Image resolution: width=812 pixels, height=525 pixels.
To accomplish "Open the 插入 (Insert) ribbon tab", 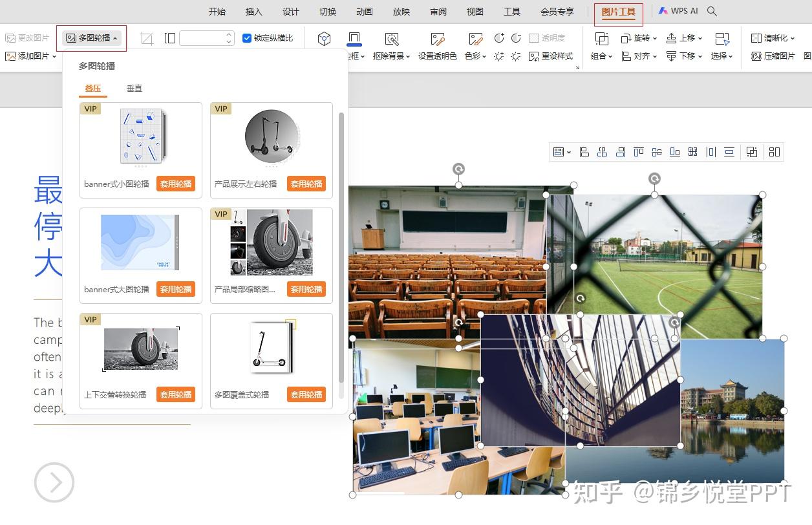I will coord(254,12).
